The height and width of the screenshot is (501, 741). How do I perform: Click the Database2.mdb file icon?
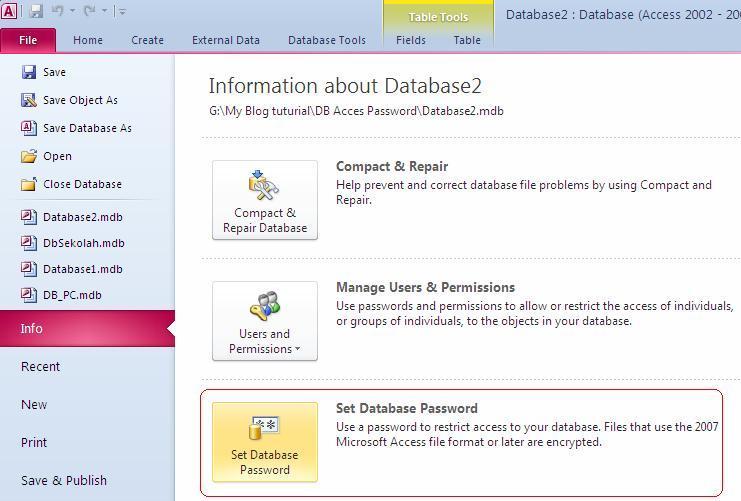coord(29,217)
